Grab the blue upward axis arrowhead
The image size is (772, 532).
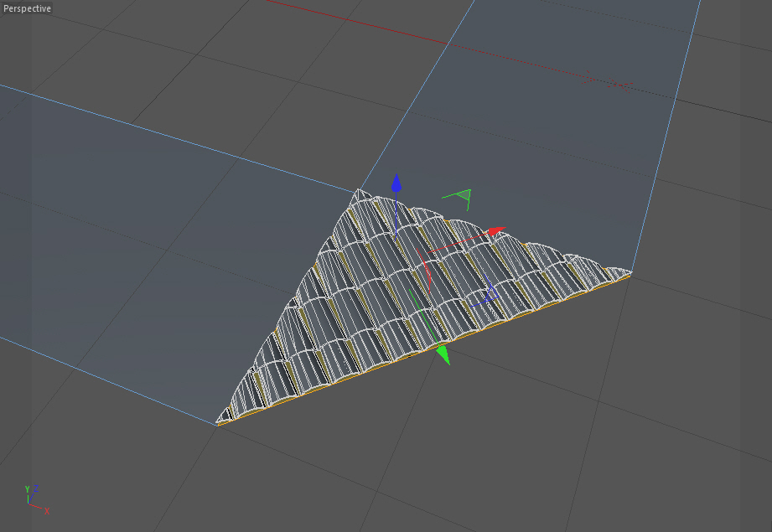click(x=396, y=183)
